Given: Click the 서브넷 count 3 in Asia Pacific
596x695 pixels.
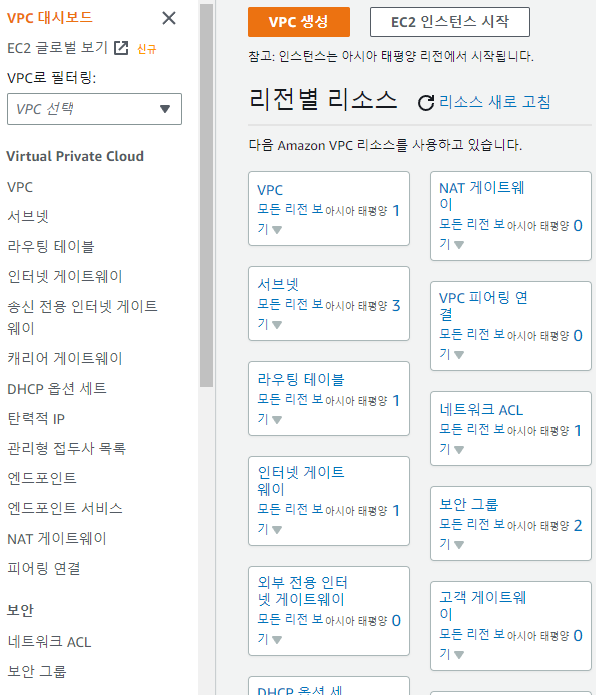Looking at the screenshot, I should coord(396,305).
